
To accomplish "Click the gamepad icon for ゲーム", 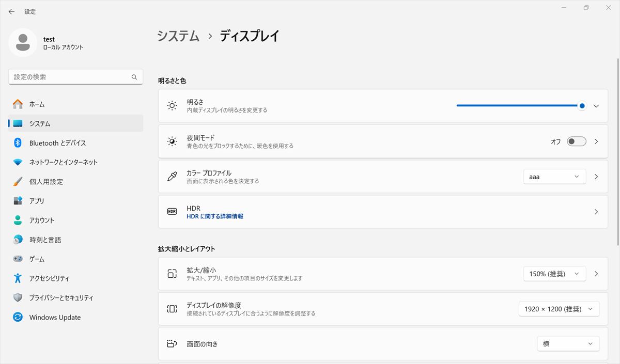I will point(18,259).
